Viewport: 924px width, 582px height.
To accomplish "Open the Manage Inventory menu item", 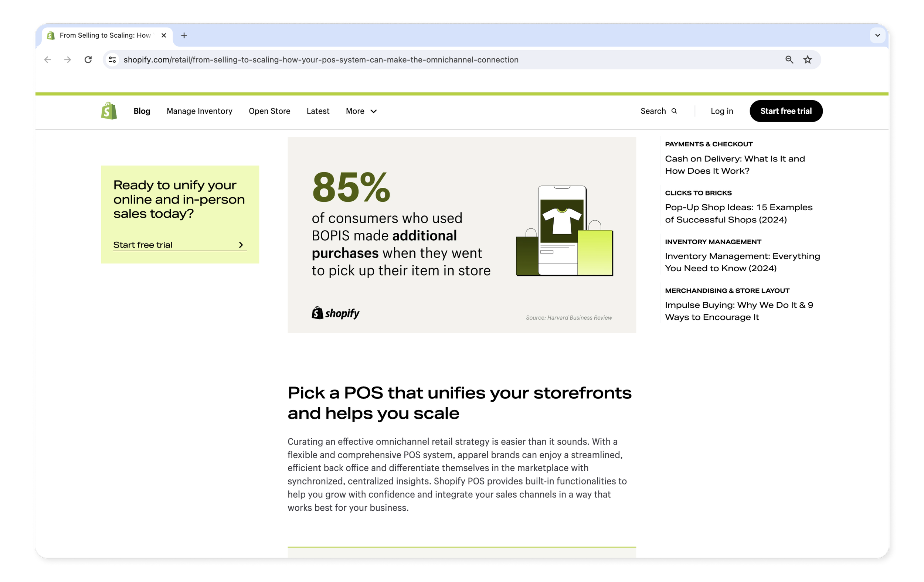I will coord(199,111).
